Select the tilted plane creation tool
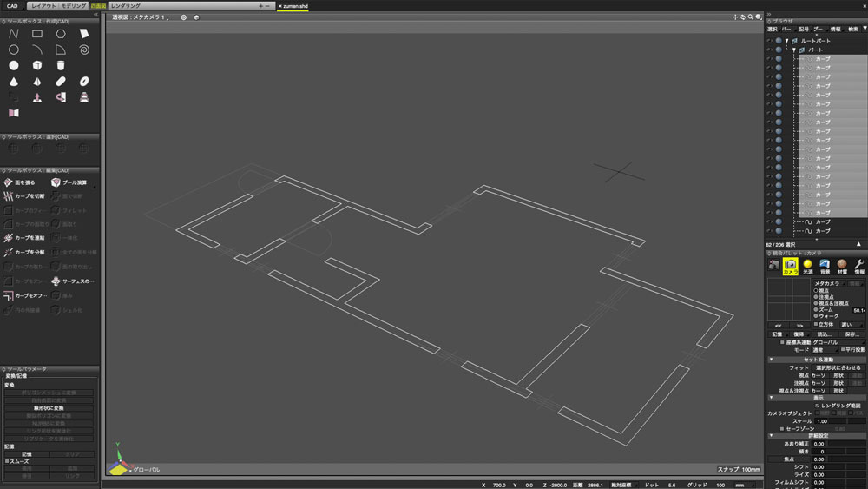868x489 pixels. pyautogui.click(x=84, y=34)
